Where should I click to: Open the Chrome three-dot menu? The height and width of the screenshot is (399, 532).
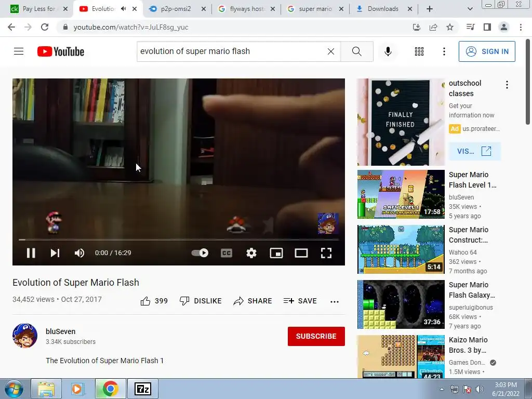coord(521,27)
